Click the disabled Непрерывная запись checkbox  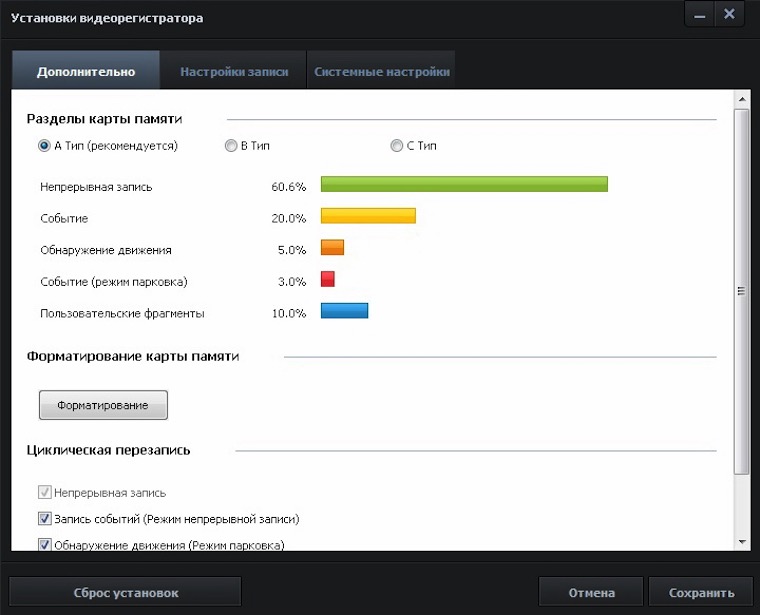pos(45,493)
